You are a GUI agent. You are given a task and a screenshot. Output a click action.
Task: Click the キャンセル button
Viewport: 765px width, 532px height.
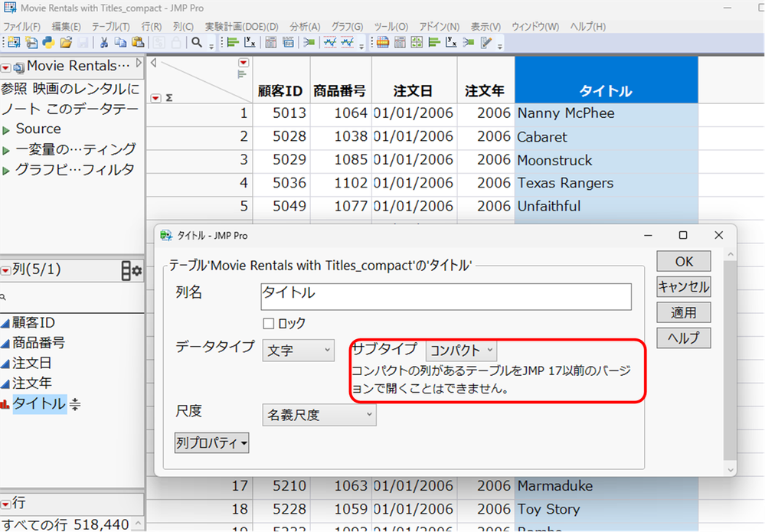pyautogui.click(x=684, y=287)
